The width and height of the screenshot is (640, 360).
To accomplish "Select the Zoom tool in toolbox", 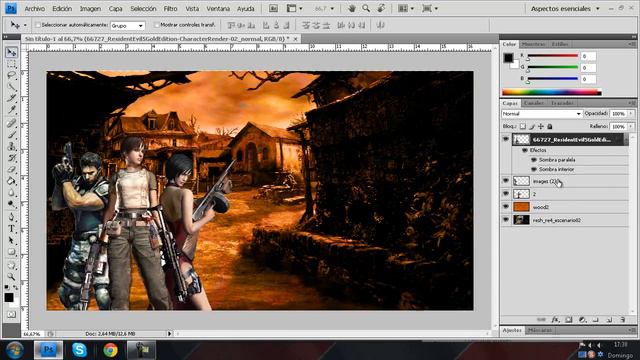I will click(x=11, y=277).
